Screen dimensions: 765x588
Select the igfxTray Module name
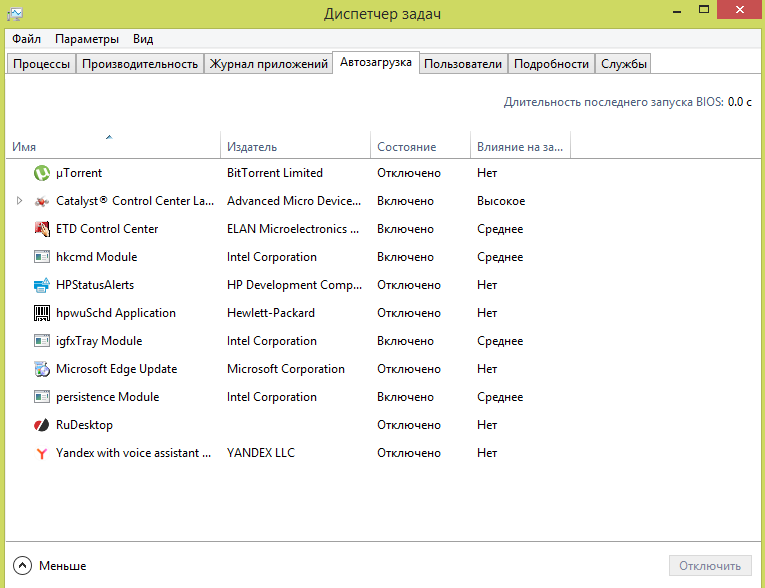pyautogui.click(x=99, y=341)
